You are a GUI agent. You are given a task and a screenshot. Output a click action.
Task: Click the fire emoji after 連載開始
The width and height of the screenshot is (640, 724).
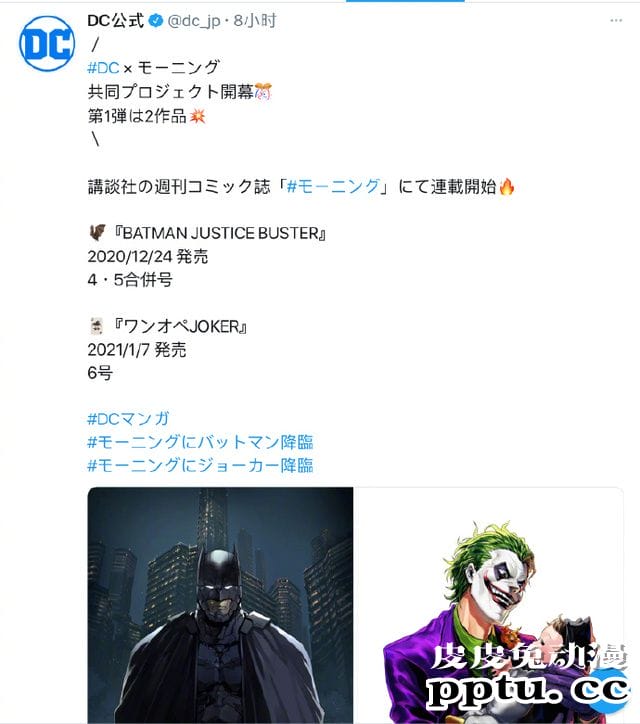507,187
